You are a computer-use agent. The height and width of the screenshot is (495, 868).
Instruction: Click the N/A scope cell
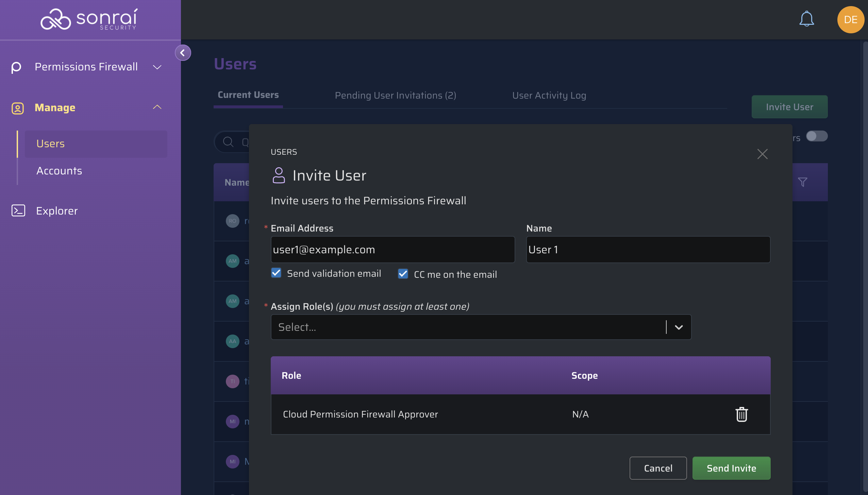click(x=581, y=414)
